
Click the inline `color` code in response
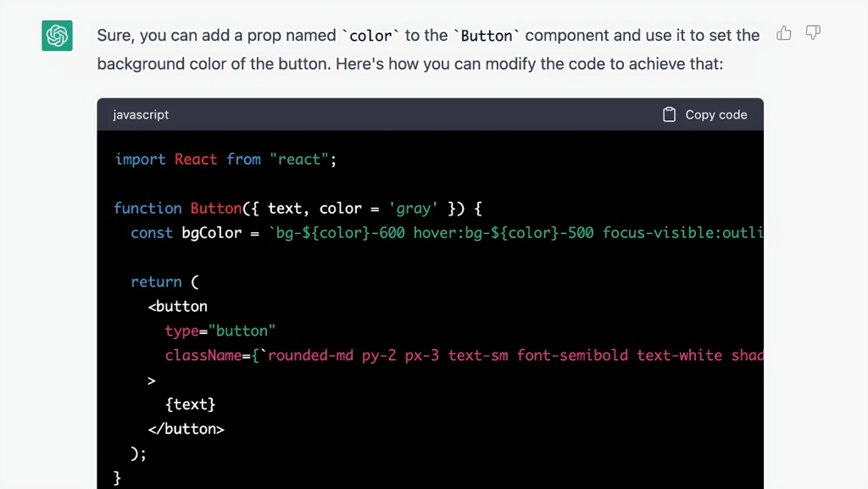(371, 36)
